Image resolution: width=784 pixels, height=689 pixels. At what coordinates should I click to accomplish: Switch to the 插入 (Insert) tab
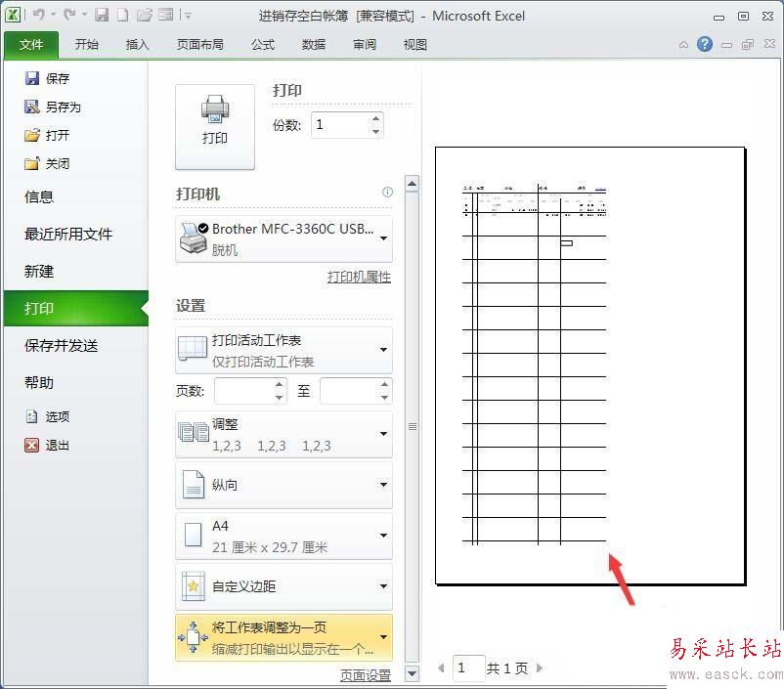(x=138, y=45)
